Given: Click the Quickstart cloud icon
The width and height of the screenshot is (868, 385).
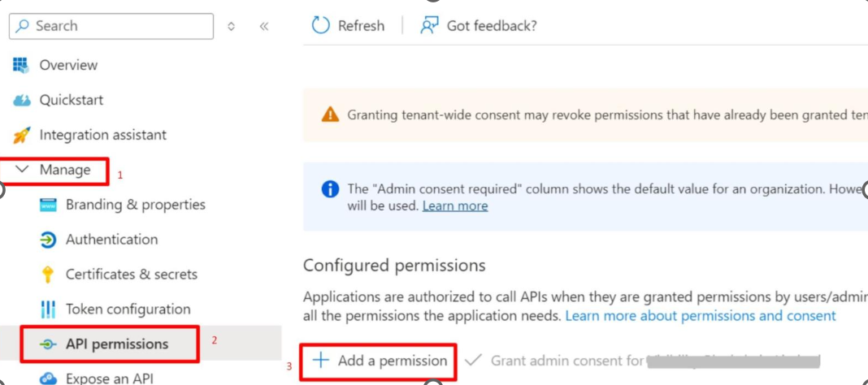Looking at the screenshot, I should pyautogui.click(x=22, y=100).
